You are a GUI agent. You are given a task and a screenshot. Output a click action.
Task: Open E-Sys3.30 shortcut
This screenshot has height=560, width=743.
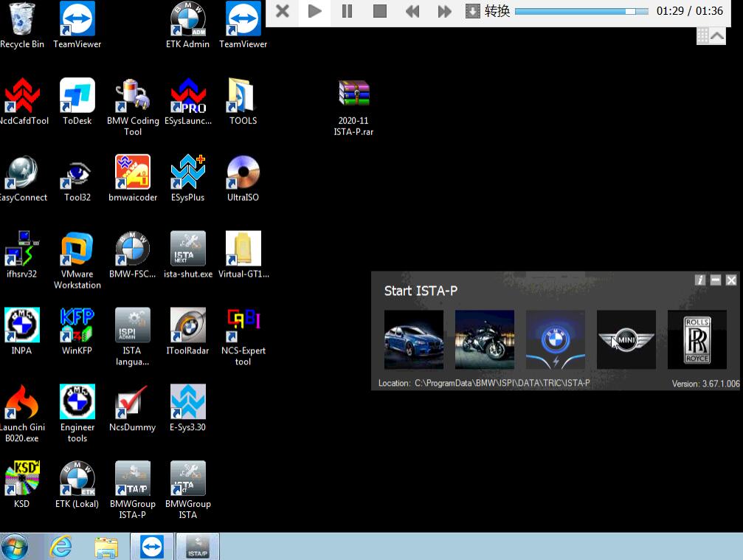tap(188, 409)
